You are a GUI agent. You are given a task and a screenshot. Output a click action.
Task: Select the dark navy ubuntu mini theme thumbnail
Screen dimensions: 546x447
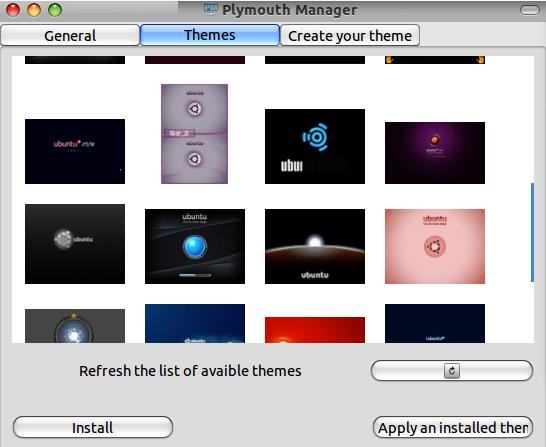[x=75, y=151]
